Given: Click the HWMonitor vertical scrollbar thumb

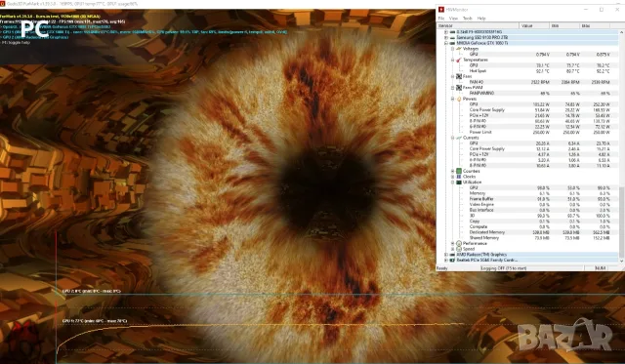Looking at the screenshot, I should pyautogui.click(x=622, y=222).
